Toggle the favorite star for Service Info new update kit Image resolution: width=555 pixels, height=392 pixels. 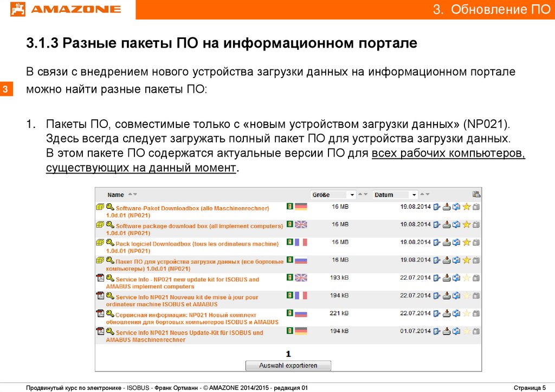(467, 278)
